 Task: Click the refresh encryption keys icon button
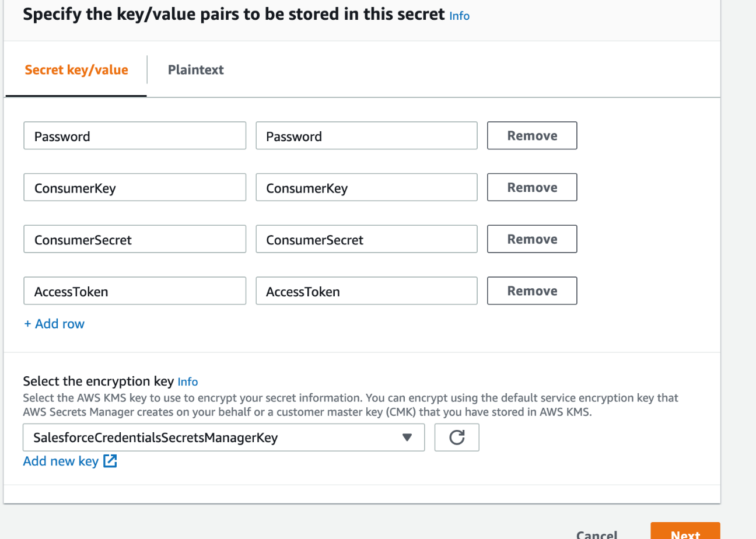click(x=457, y=437)
